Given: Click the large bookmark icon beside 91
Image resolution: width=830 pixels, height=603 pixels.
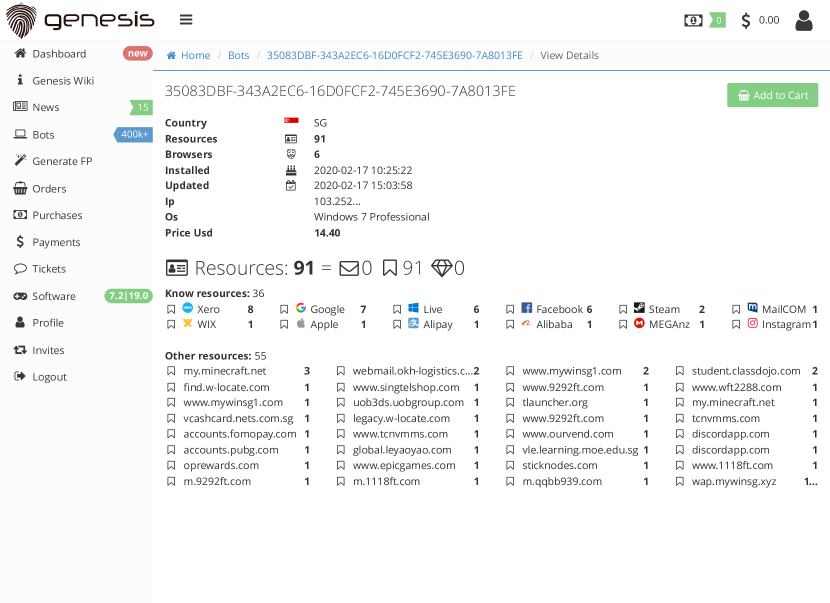Looking at the screenshot, I should (x=390, y=268).
